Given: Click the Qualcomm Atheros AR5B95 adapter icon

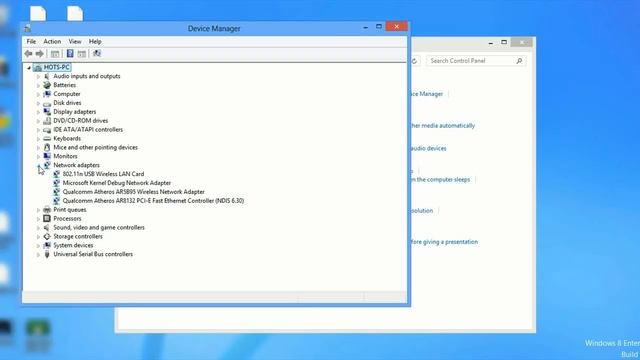Looking at the screenshot, I should pos(56,192).
